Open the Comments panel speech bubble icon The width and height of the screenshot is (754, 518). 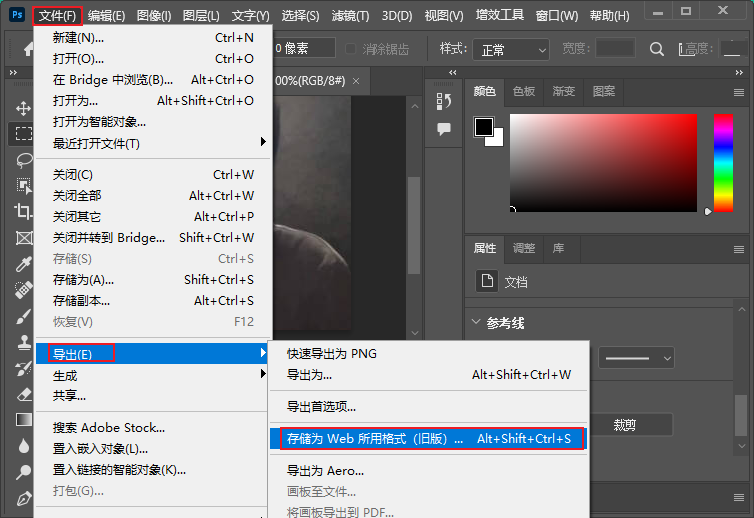click(x=444, y=129)
